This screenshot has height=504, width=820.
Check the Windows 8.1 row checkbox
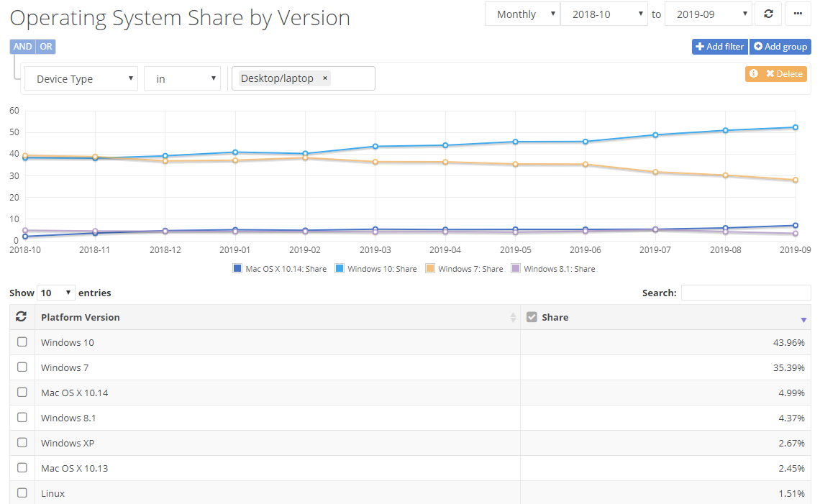(22, 417)
